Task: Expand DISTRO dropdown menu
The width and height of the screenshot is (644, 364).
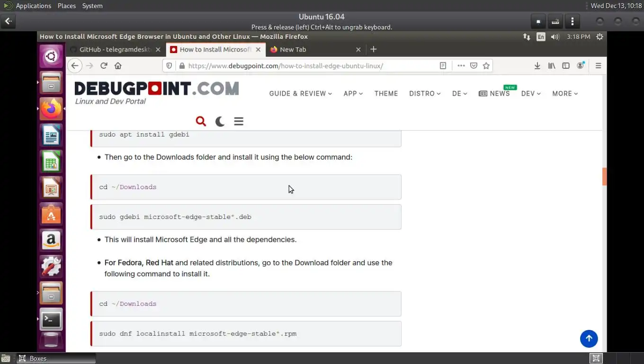Action: 425,93
